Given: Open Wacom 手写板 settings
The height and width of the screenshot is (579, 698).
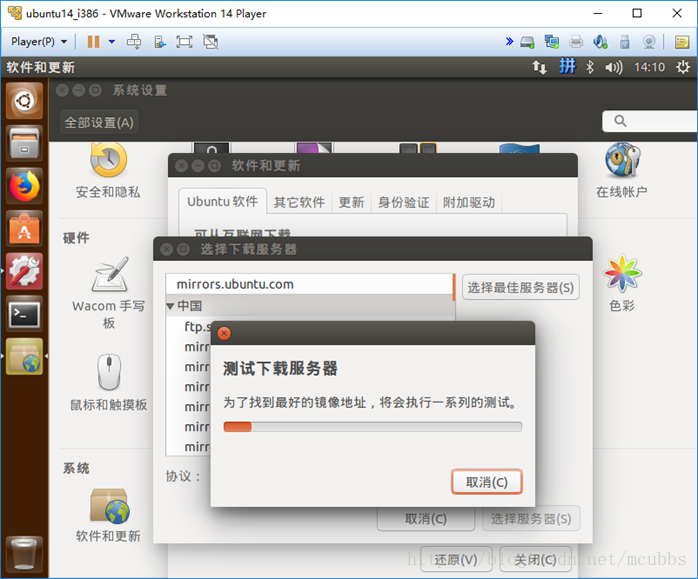Looking at the screenshot, I should point(109,293).
